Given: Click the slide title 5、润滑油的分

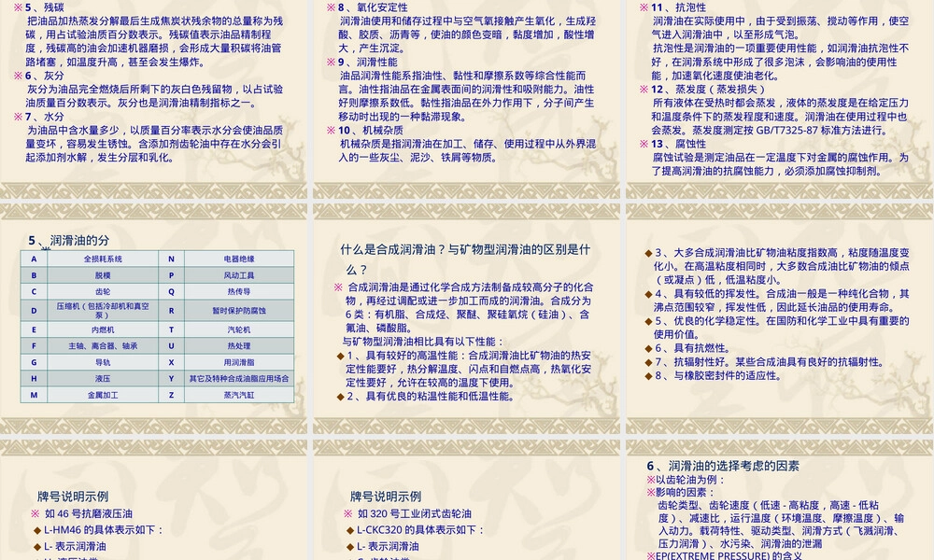Looking at the screenshot, I should 68,241.
